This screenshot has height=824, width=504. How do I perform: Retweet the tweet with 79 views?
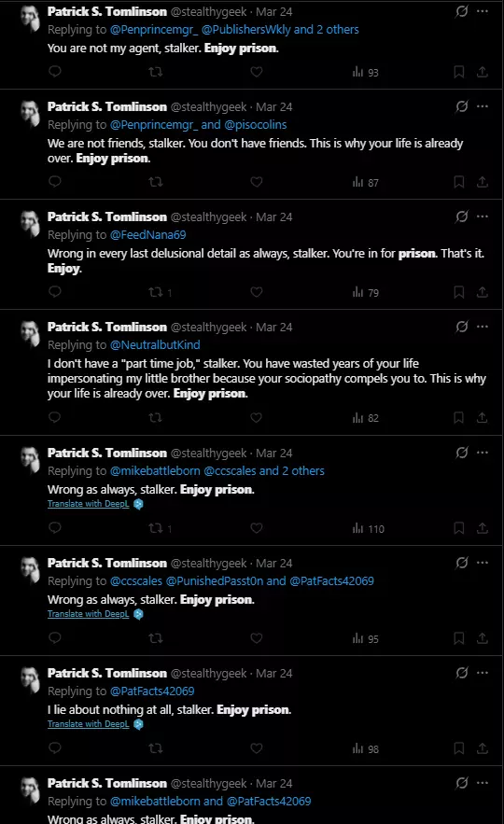(156, 292)
